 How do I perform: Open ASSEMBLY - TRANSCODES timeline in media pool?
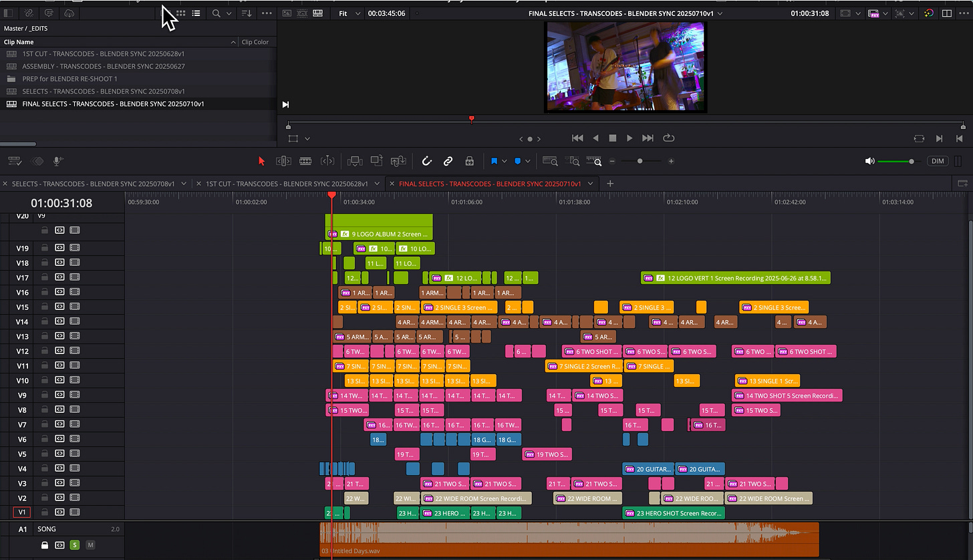[x=104, y=66]
